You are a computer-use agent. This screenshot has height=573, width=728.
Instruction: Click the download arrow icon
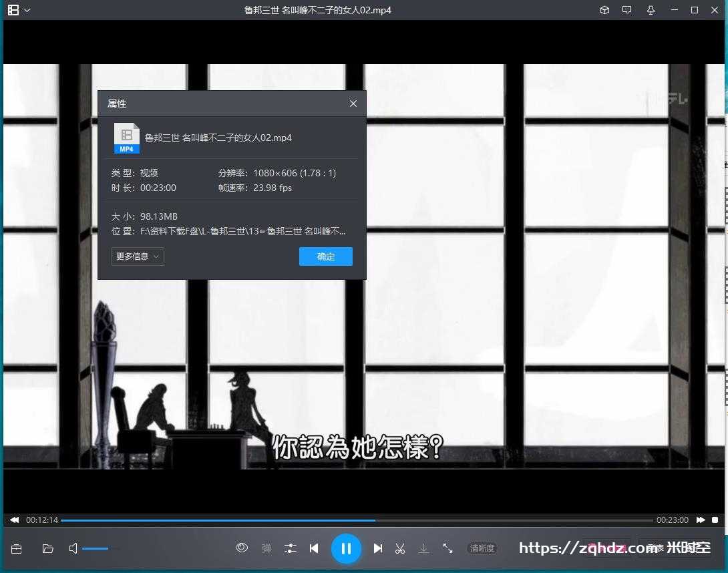[x=423, y=548]
